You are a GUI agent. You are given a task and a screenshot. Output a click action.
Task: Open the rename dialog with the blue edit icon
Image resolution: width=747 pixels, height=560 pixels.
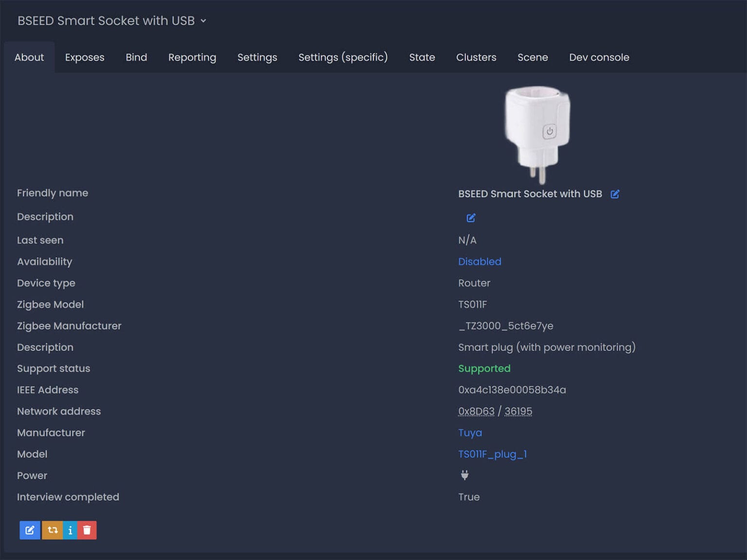pyautogui.click(x=30, y=530)
